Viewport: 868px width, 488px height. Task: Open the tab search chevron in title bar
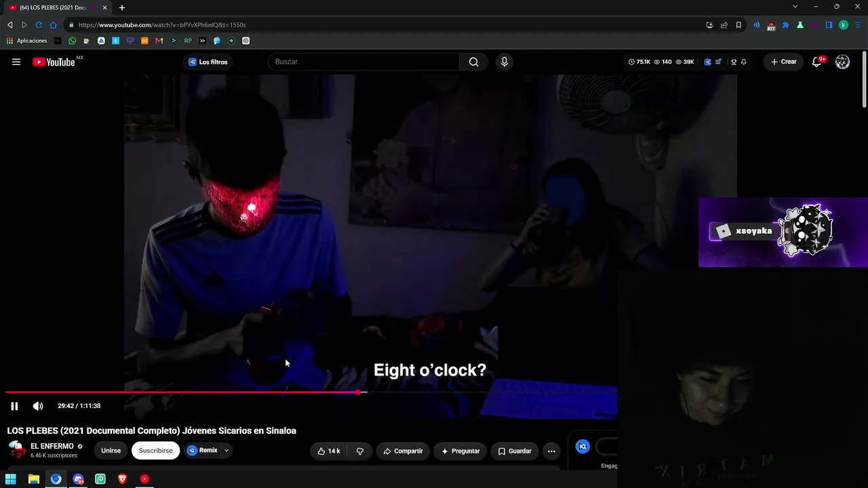[795, 7]
